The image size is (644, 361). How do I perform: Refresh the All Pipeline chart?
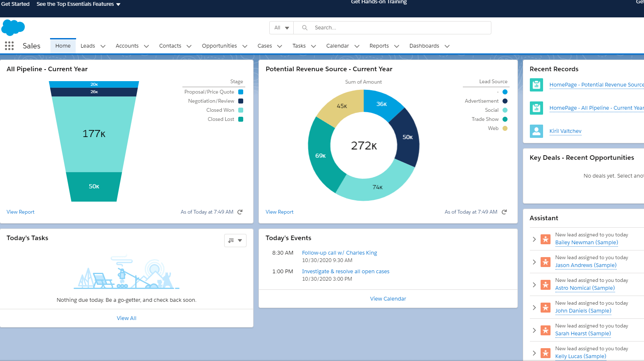[x=240, y=212]
